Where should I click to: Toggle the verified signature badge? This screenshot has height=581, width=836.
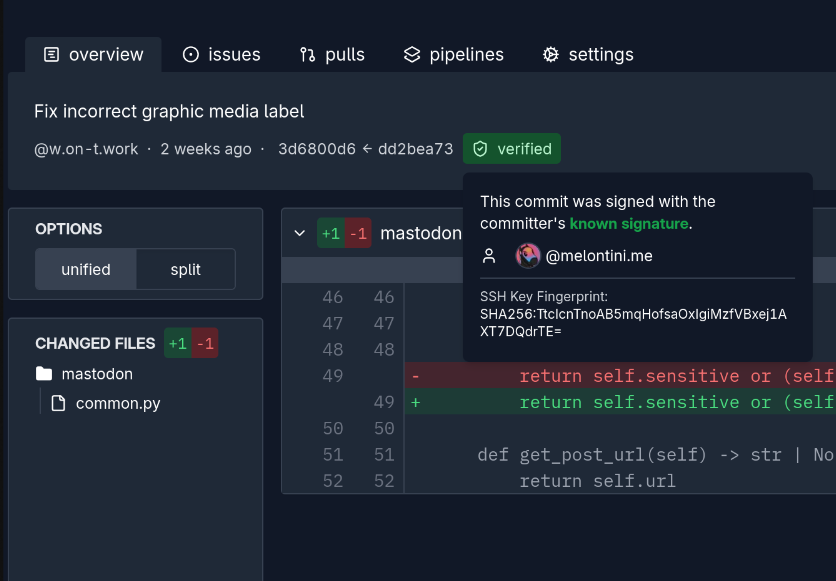(511, 149)
